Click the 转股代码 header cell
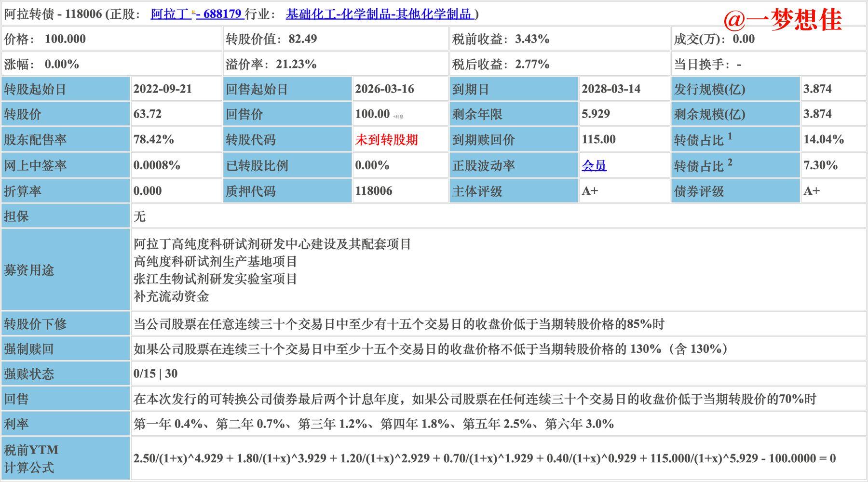The height and width of the screenshot is (482, 868). pyautogui.click(x=287, y=140)
